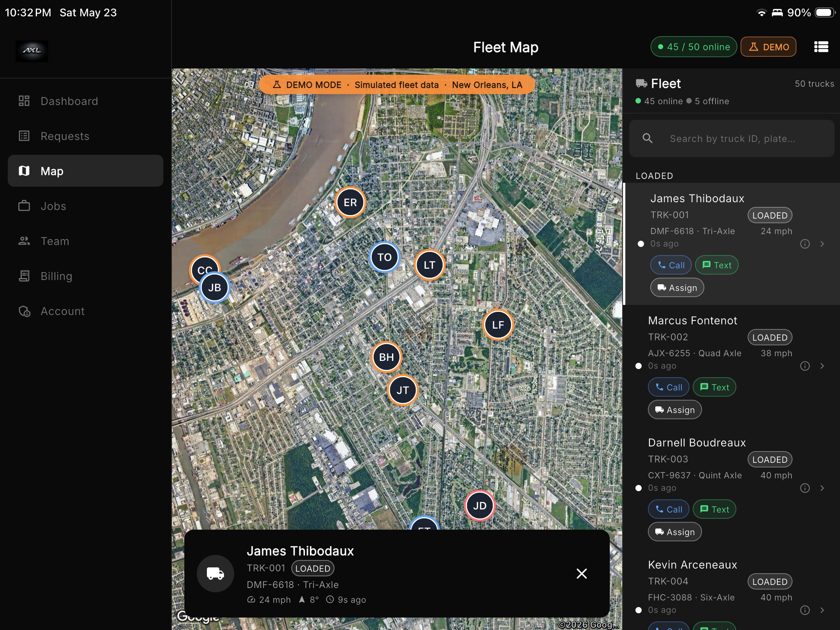Assign a job to Marcus Fontenot
The image size is (840, 630).
(x=675, y=410)
